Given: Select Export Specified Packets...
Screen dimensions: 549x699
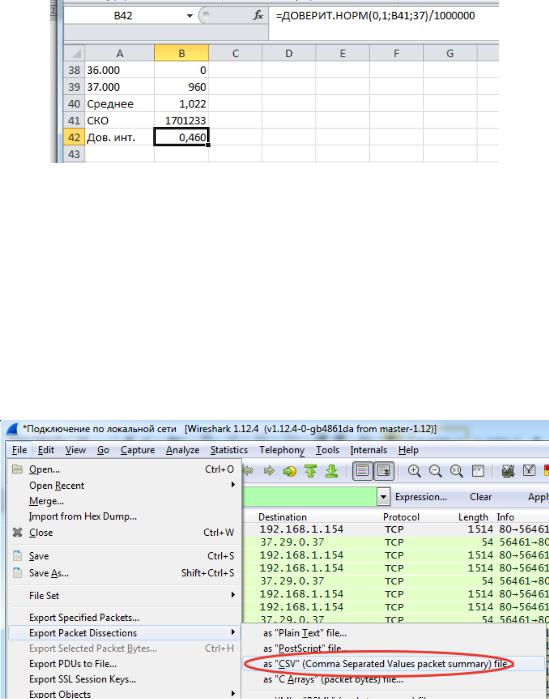Looking at the screenshot, I should 84,617.
